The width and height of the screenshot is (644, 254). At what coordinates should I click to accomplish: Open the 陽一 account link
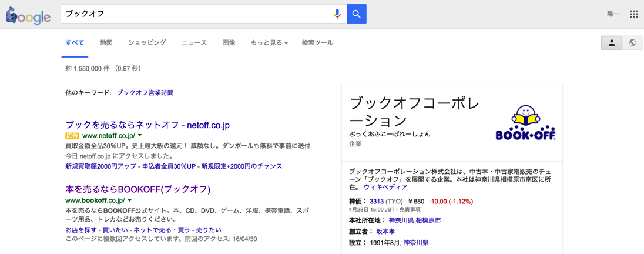click(x=613, y=14)
